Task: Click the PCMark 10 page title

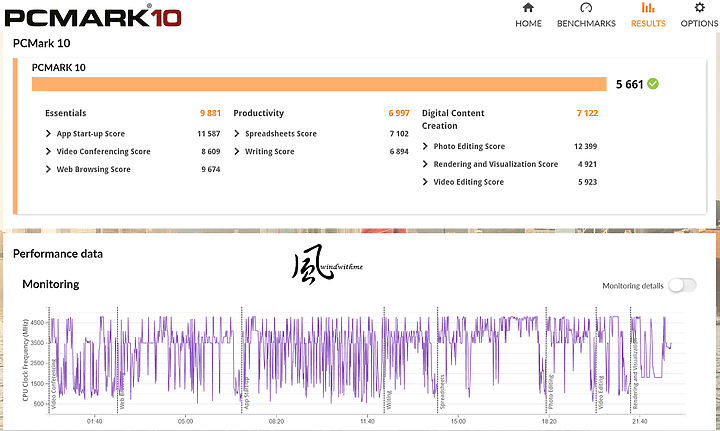Action: click(41, 44)
